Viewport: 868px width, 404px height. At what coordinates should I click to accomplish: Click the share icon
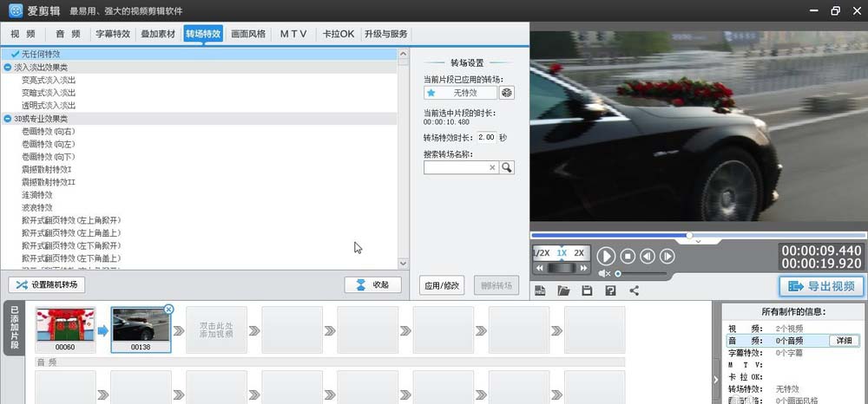pos(634,290)
